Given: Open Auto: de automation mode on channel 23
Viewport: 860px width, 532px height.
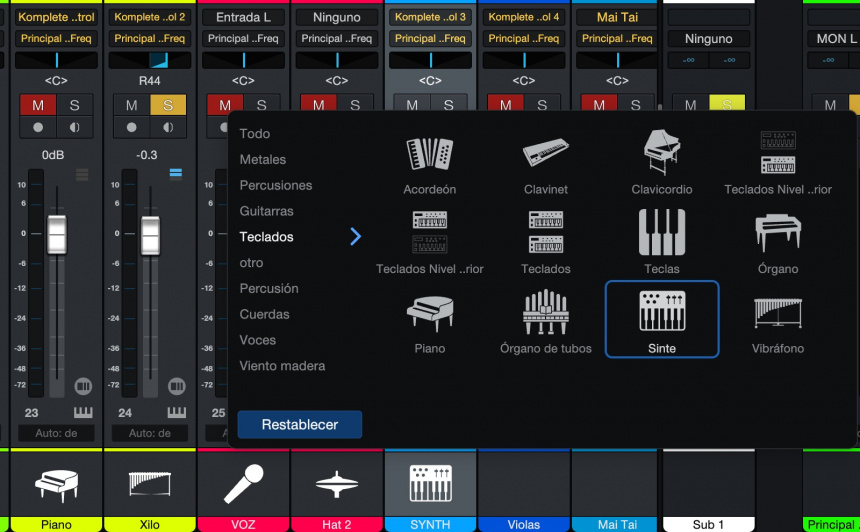Looking at the screenshot, I should 56,433.
